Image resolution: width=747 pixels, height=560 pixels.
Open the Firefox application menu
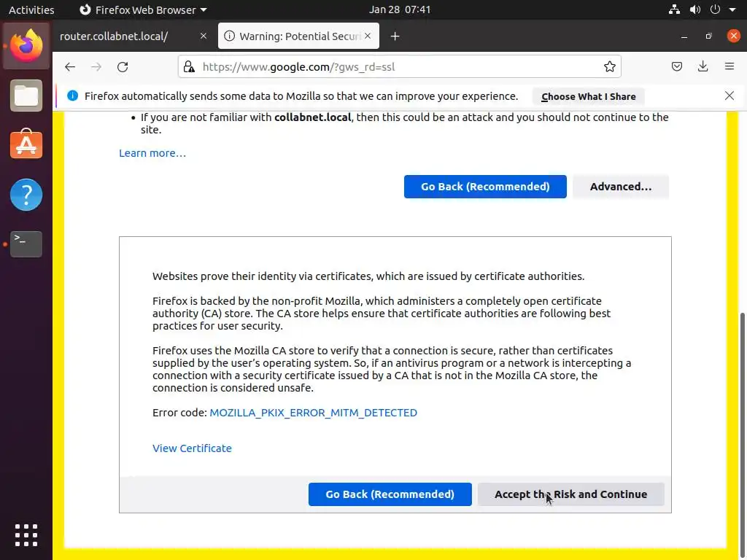tap(729, 66)
